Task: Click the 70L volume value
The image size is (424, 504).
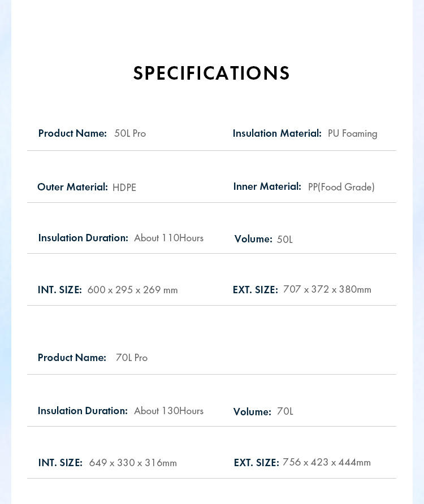Action: point(285,411)
